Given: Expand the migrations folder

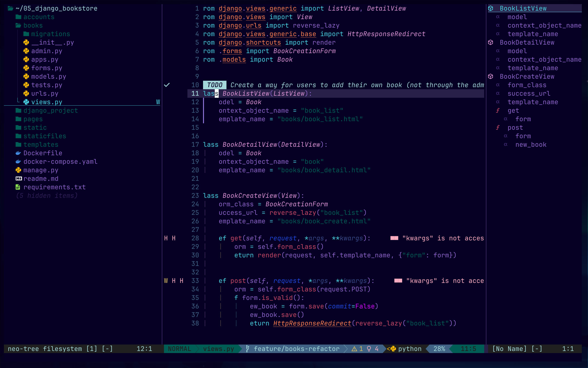Looking at the screenshot, I should click(x=26, y=34).
